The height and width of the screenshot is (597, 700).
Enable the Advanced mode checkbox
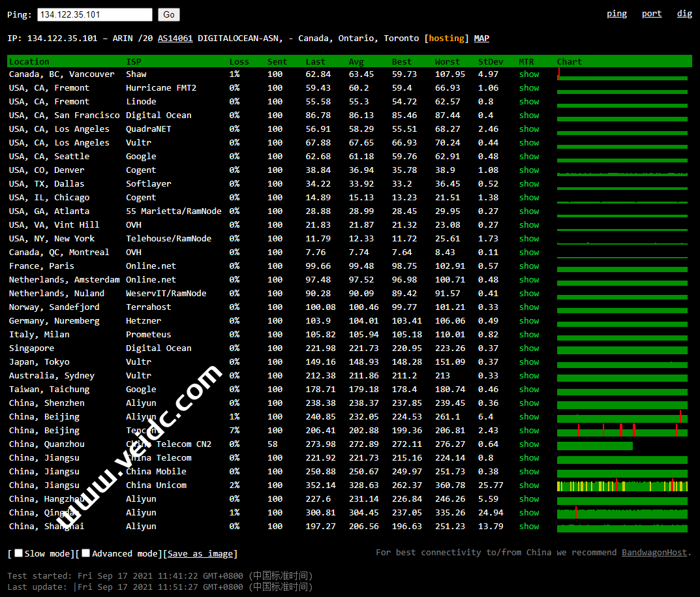pos(86,553)
